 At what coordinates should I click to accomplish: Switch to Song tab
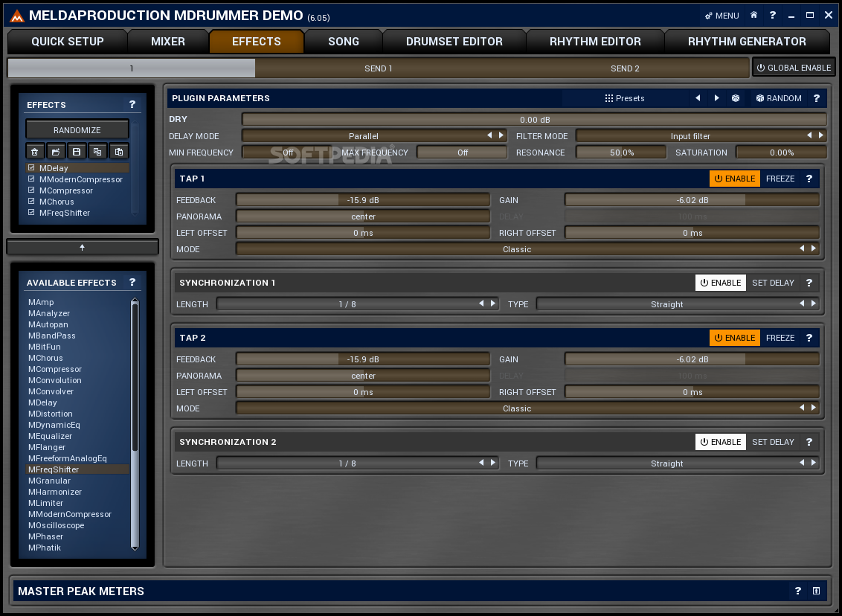point(344,42)
